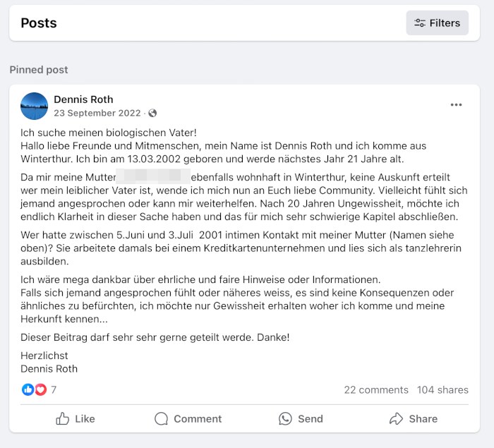This screenshot has height=448, width=494.
Task: Click the Comment speech bubble button
Action: point(188,418)
